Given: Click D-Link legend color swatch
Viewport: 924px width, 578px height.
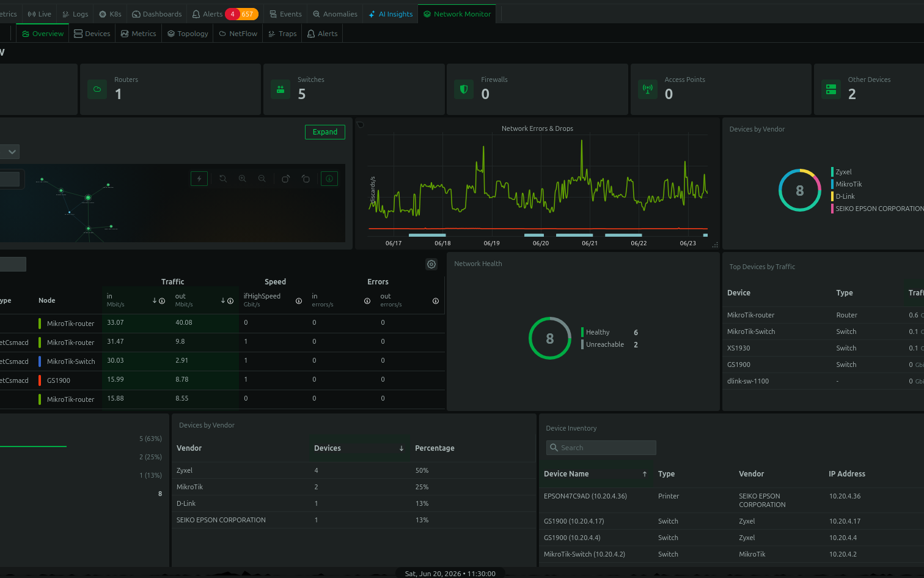Looking at the screenshot, I should click(x=832, y=196).
